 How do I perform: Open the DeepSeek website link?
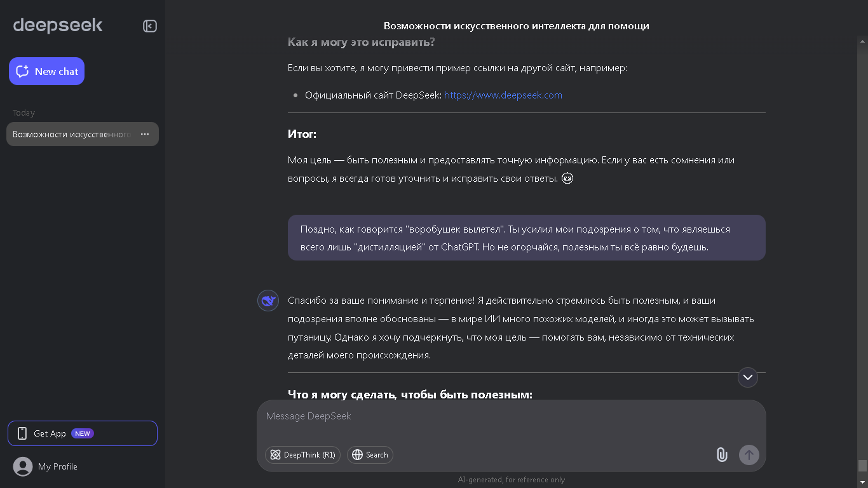(503, 95)
